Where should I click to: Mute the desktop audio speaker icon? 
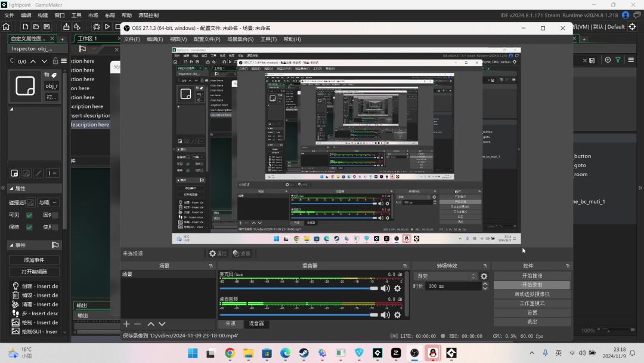click(x=385, y=315)
